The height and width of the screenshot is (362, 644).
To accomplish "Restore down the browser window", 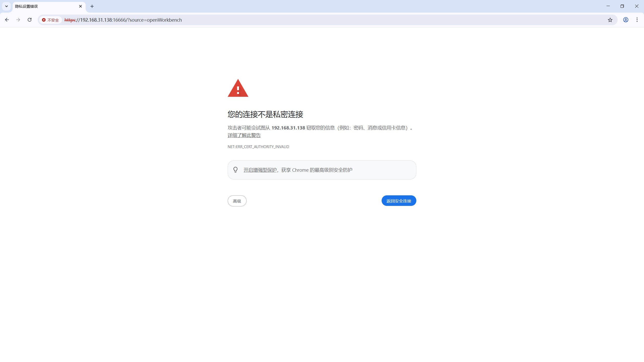I will point(622,6).
